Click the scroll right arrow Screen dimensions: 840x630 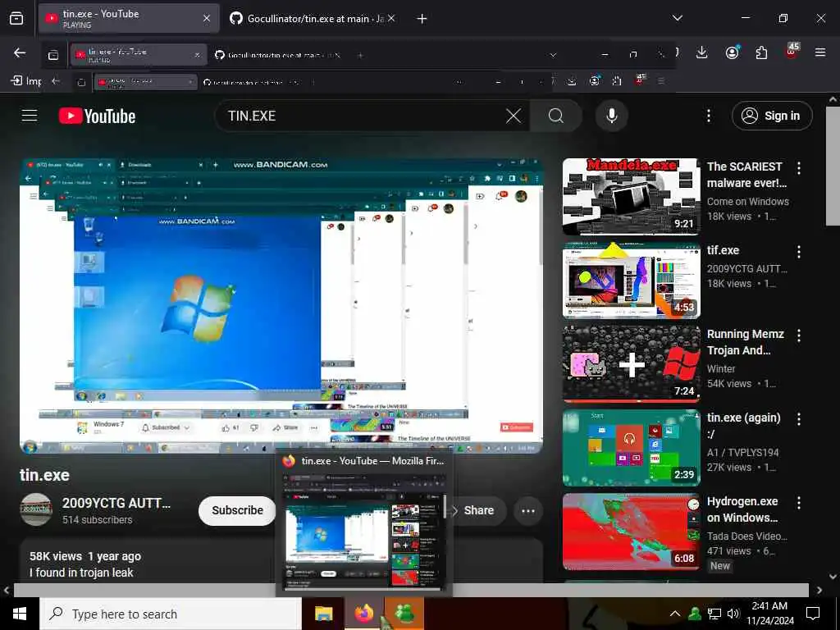(x=819, y=590)
